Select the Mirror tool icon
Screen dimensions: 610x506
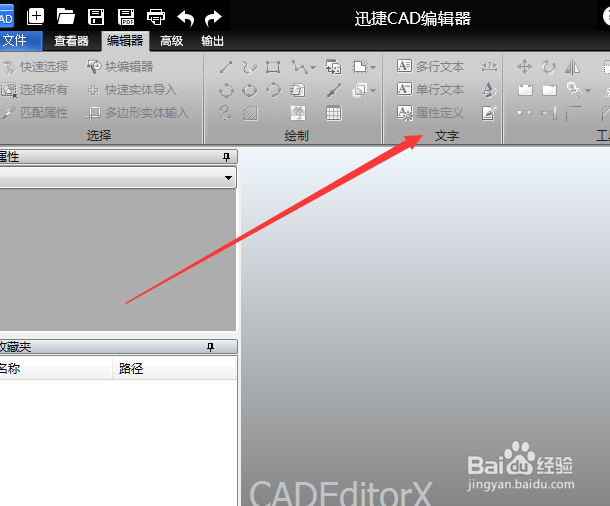573,67
